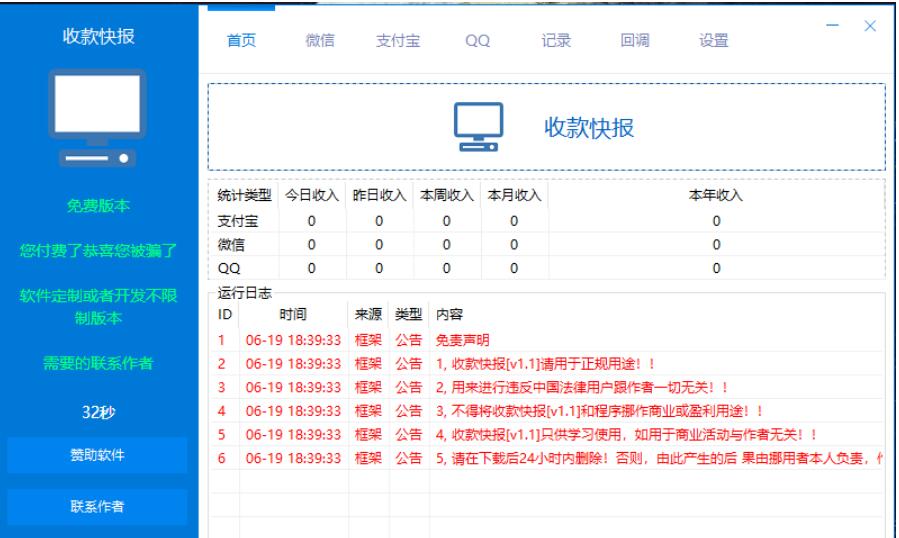The image size is (899, 538).
Task: Click the log ID column header
Action: point(224,314)
